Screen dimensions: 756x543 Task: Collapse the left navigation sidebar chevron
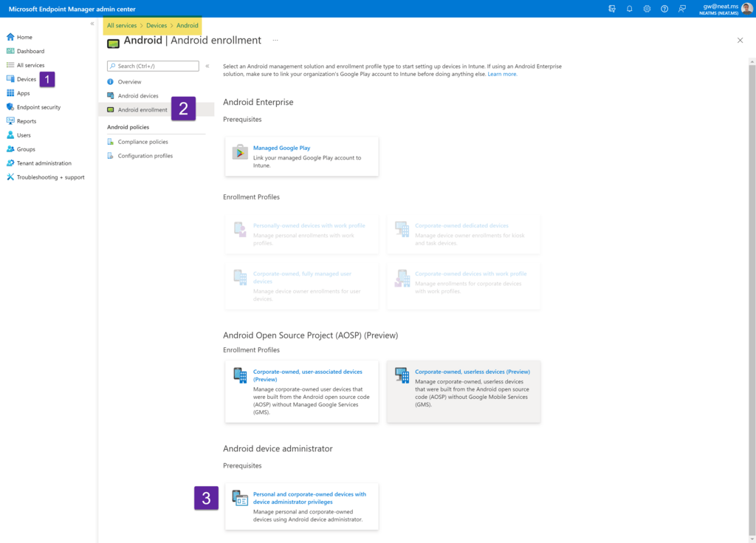pyautogui.click(x=92, y=24)
